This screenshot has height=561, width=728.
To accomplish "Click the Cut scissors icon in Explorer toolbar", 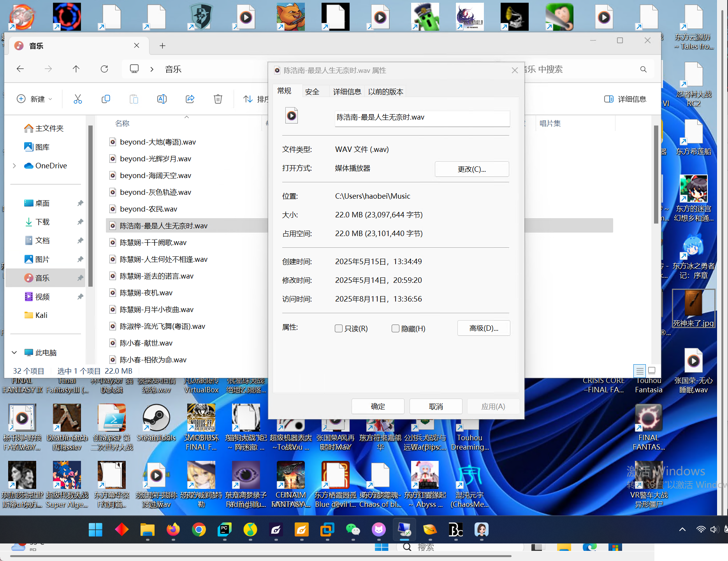I will point(78,99).
